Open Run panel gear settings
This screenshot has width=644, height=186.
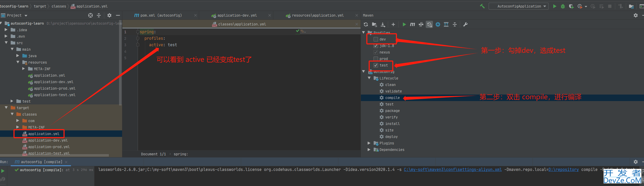click(x=636, y=162)
